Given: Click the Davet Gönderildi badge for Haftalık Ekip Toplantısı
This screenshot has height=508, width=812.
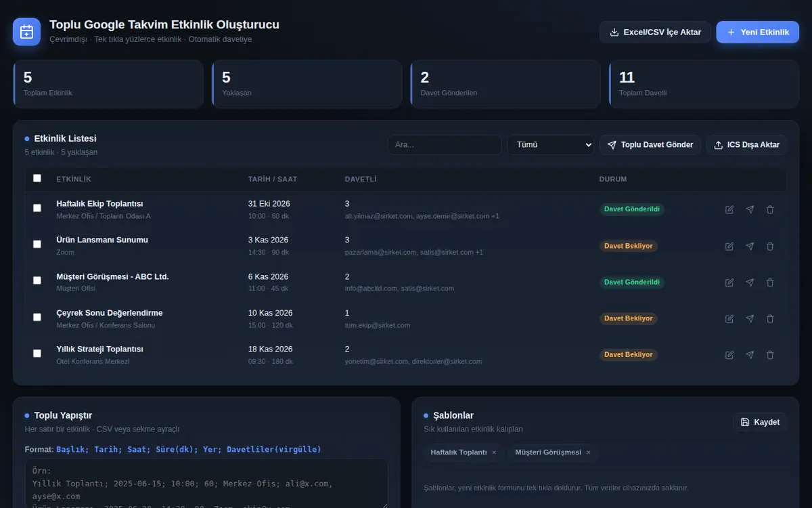Looking at the screenshot, I should [632, 209].
